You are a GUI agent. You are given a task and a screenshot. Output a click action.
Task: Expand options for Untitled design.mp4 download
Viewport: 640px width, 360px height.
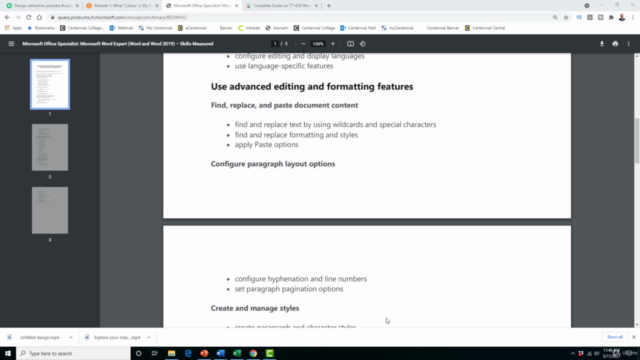point(71,337)
